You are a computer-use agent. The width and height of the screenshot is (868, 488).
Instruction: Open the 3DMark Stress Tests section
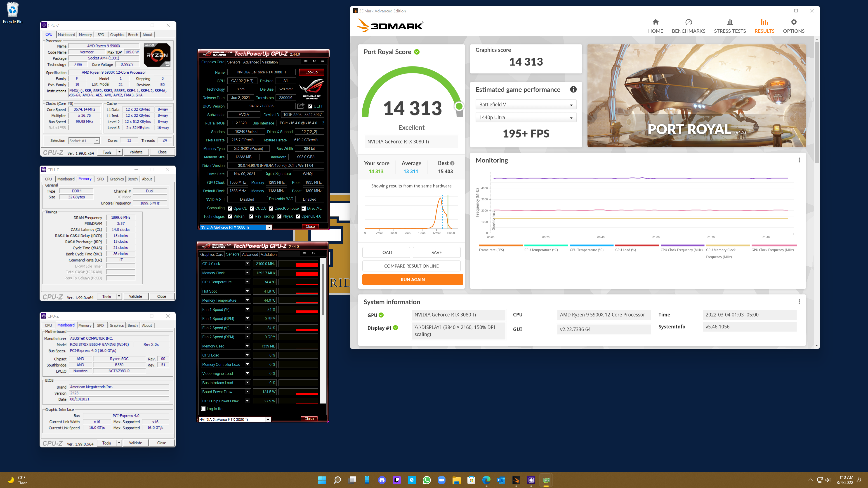(x=730, y=26)
